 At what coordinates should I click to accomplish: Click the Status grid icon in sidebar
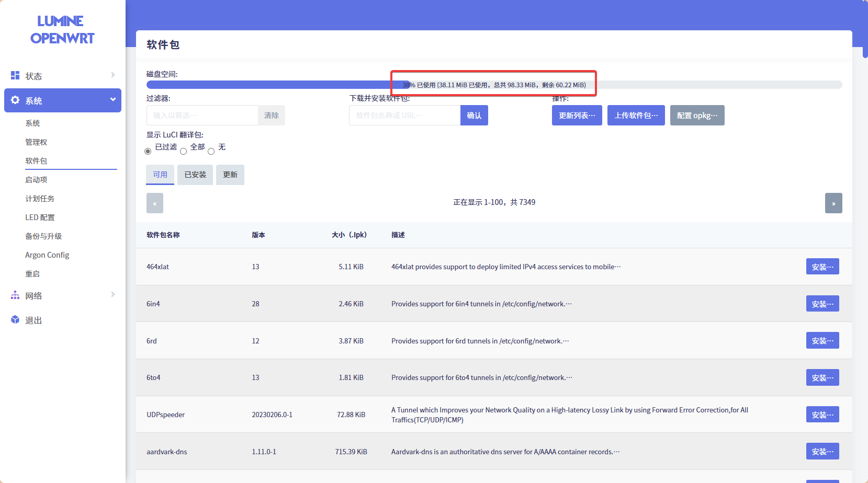pos(15,75)
